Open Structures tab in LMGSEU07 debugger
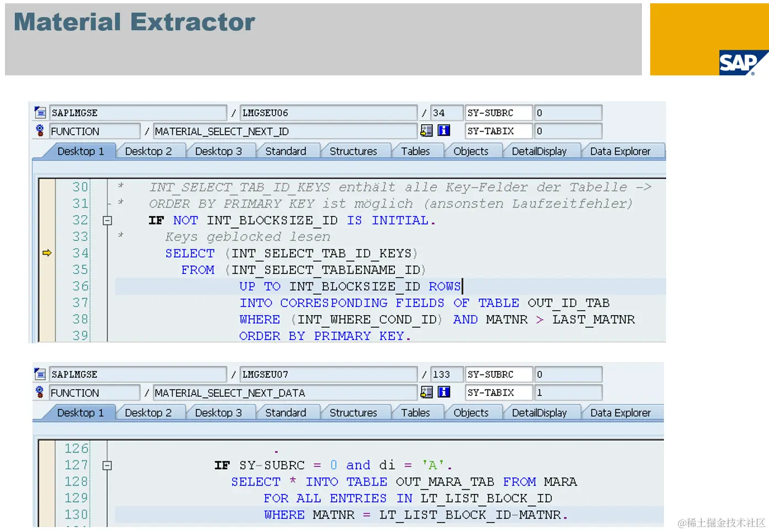Image resolution: width=769 pixels, height=532 pixels. tap(353, 413)
